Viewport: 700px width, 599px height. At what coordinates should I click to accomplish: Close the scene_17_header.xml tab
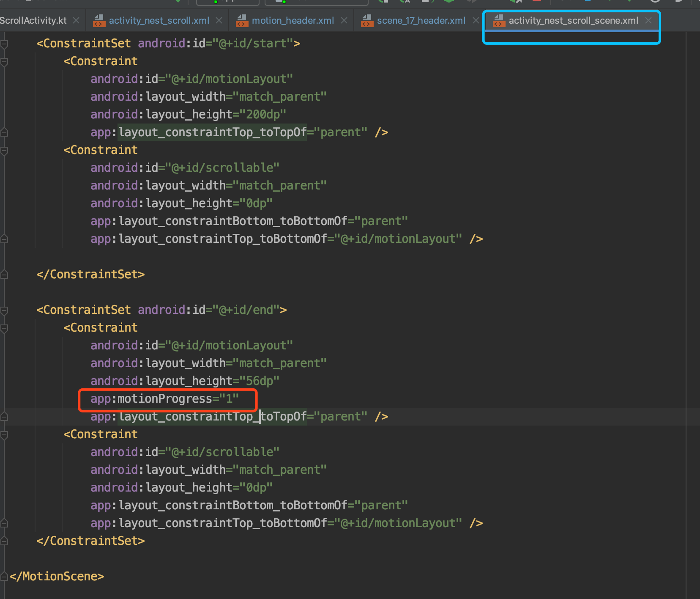coord(477,20)
